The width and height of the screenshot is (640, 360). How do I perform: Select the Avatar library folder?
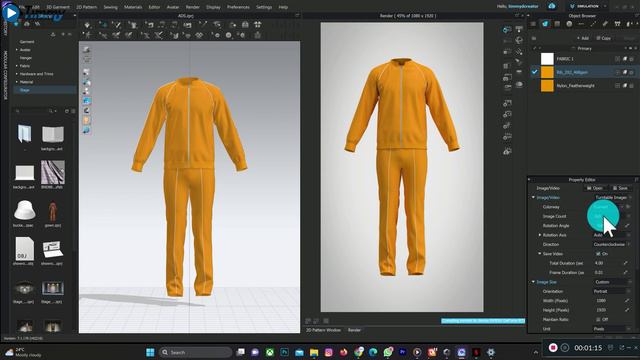(25, 50)
